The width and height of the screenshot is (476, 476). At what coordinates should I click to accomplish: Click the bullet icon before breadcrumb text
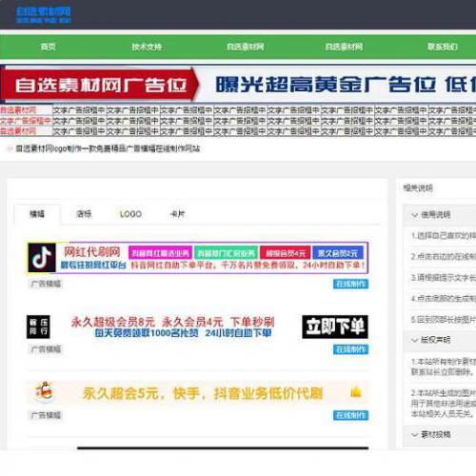(10, 149)
